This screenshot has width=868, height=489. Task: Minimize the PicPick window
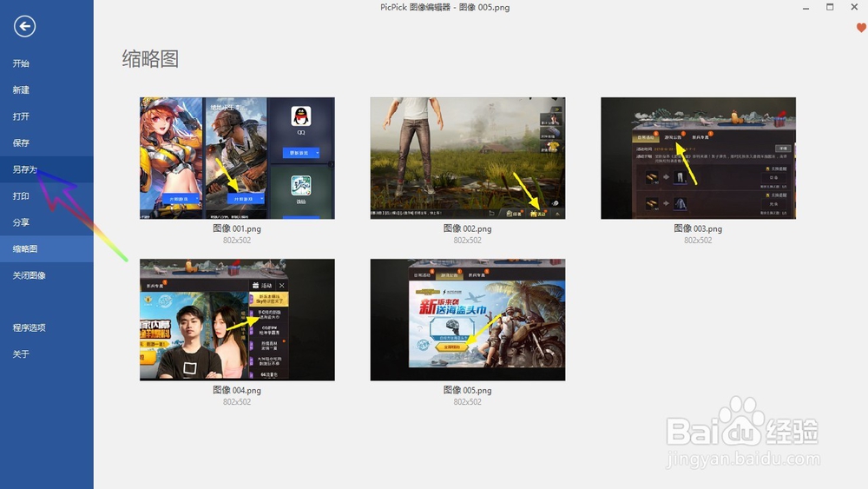click(x=806, y=8)
